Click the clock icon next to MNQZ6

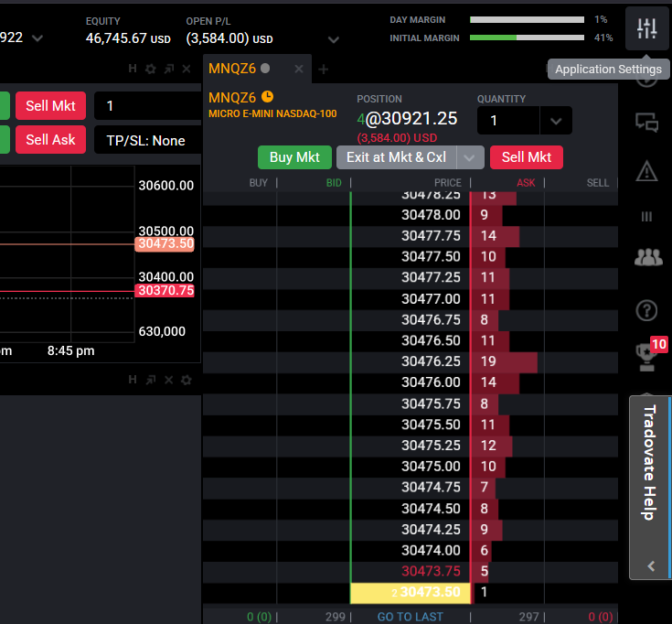tap(267, 96)
